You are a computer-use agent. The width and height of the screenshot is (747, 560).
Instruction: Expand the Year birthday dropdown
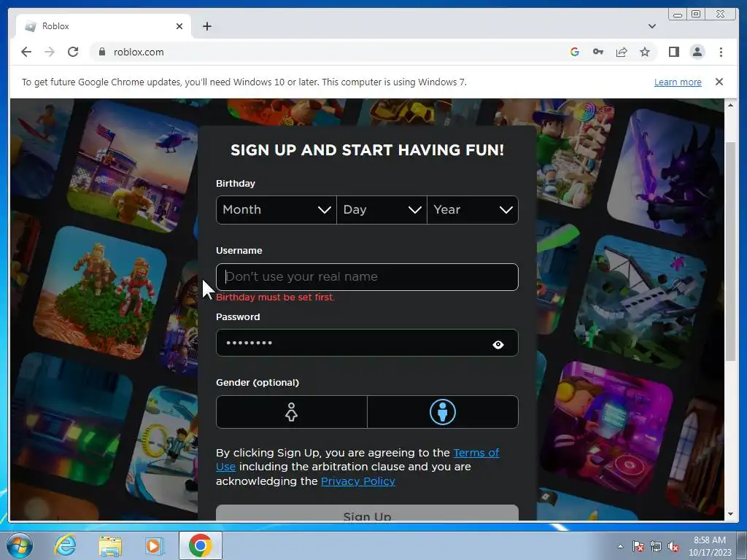tap(473, 210)
